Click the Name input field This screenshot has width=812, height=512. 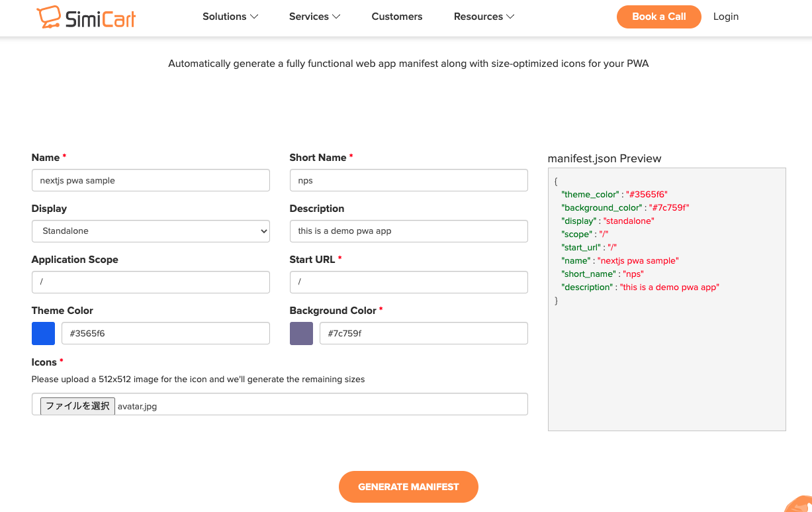coord(151,180)
